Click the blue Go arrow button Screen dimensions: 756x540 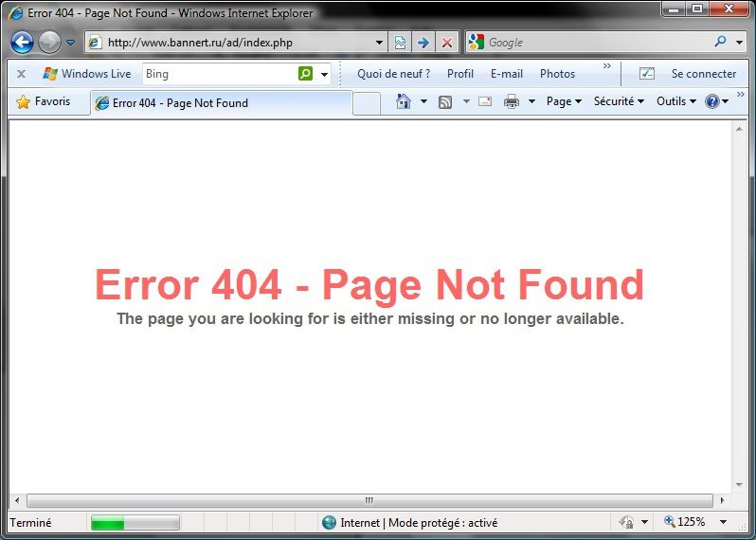tap(423, 43)
